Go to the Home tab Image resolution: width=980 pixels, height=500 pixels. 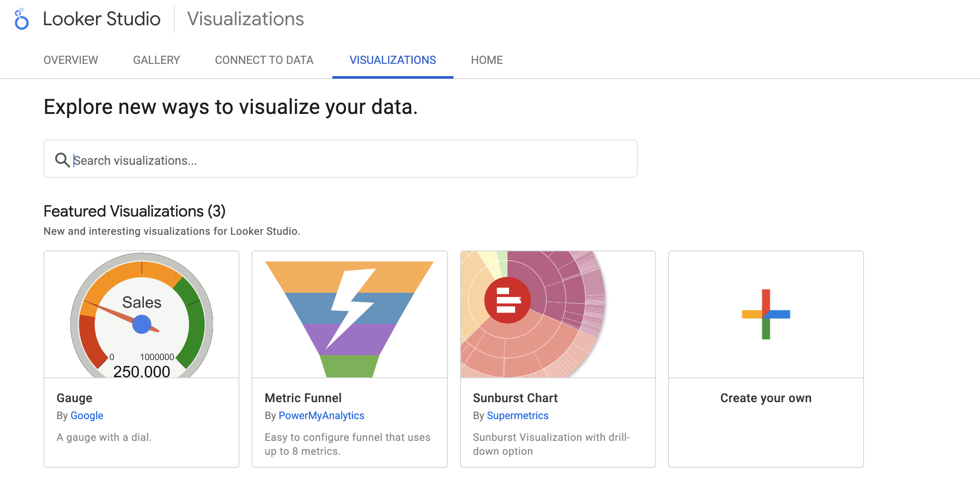[487, 60]
